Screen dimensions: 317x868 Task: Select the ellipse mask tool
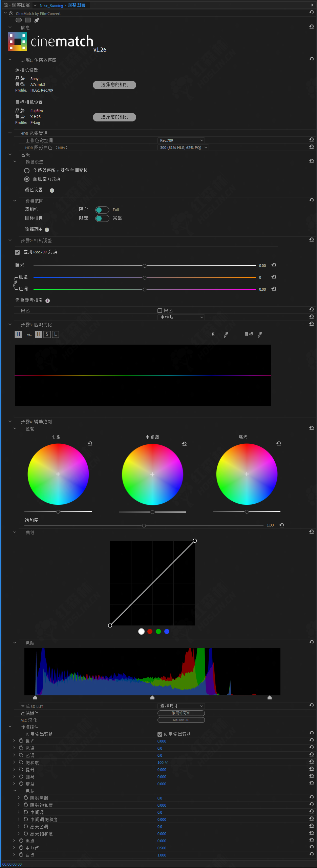(x=19, y=20)
